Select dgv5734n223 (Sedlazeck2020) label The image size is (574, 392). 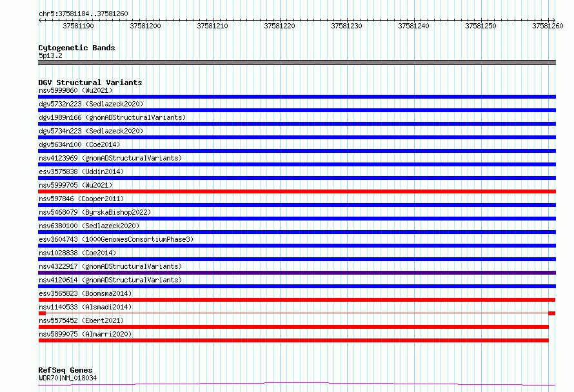(x=91, y=131)
